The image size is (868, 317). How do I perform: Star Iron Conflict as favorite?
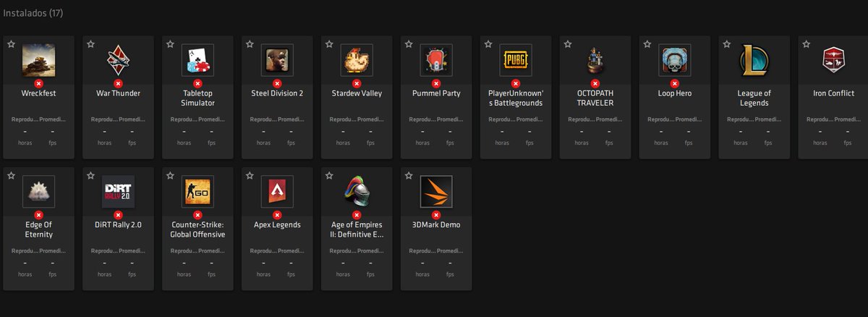point(807,44)
